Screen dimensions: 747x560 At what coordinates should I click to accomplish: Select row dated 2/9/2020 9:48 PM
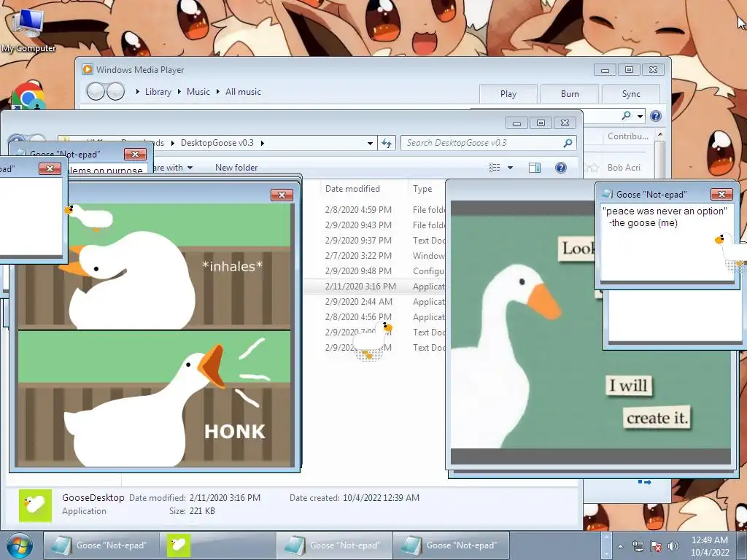pyautogui.click(x=374, y=271)
